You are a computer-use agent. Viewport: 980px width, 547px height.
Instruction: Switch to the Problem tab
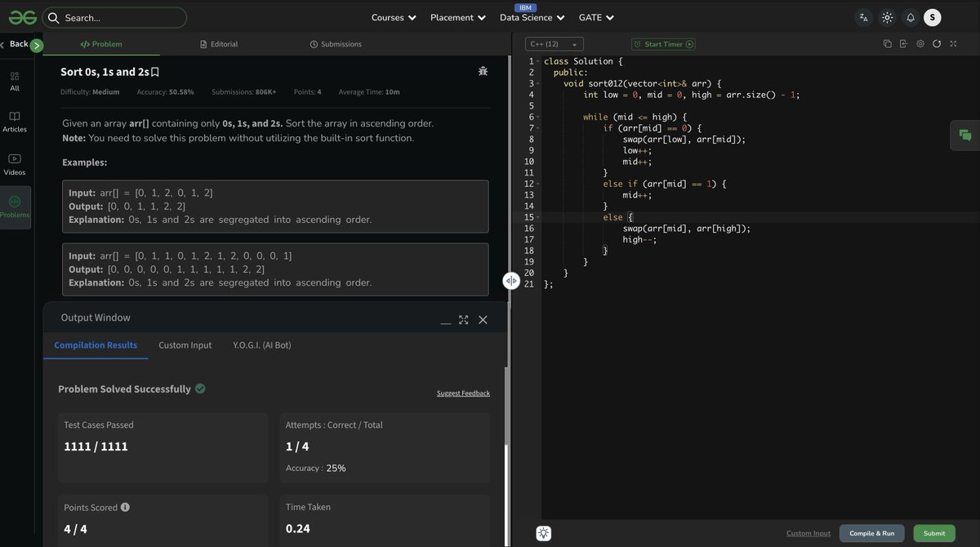(x=101, y=44)
